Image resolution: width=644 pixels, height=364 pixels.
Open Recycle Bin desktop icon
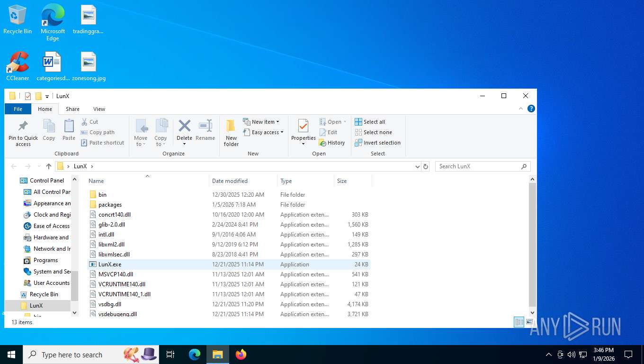[18, 19]
